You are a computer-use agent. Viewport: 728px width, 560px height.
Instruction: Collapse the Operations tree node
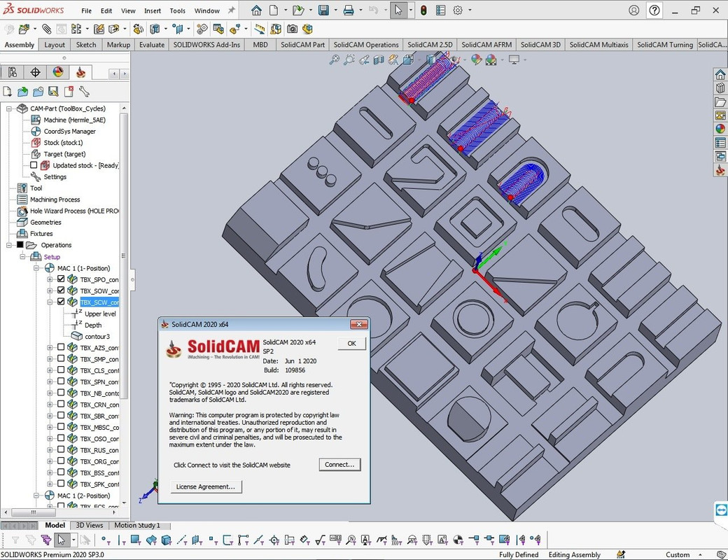point(9,245)
